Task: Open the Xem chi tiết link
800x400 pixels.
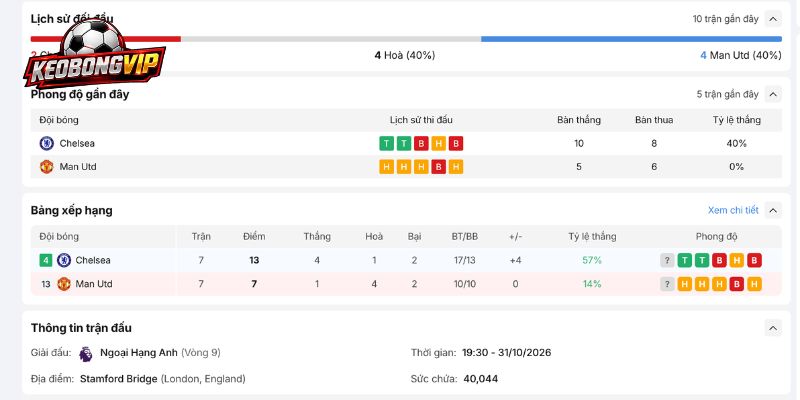Action: (x=733, y=210)
